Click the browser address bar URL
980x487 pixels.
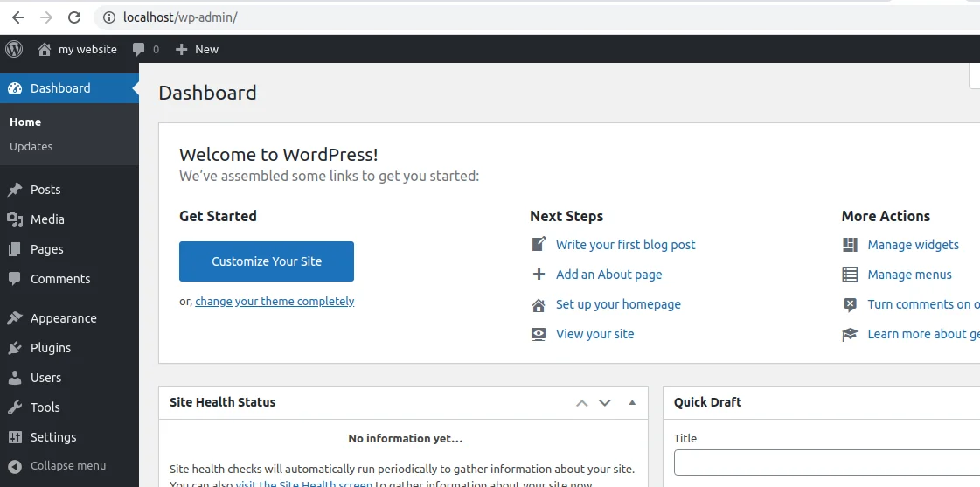tap(180, 17)
